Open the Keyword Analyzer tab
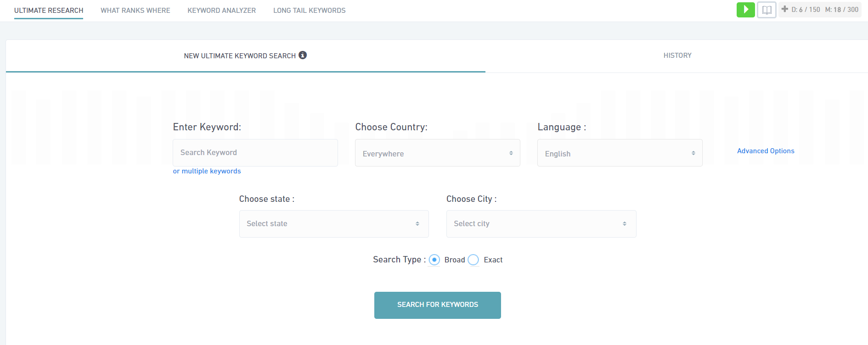 [221, 10]
